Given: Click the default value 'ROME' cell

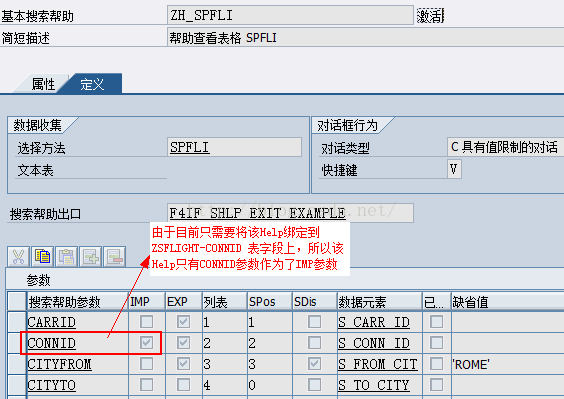Looking at the screenshot, I should [507, 364].
